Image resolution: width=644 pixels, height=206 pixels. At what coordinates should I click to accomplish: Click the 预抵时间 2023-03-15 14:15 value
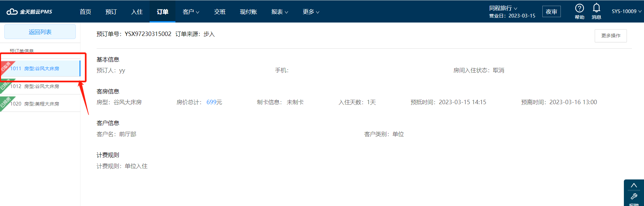[463, 102]
